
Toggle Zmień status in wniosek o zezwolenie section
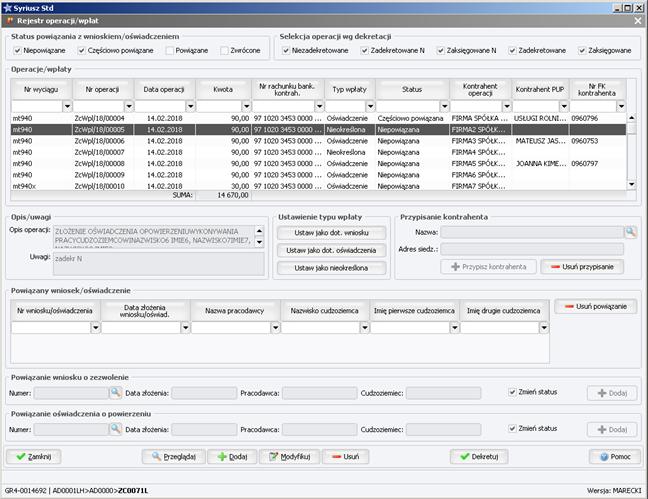point(512,392)
